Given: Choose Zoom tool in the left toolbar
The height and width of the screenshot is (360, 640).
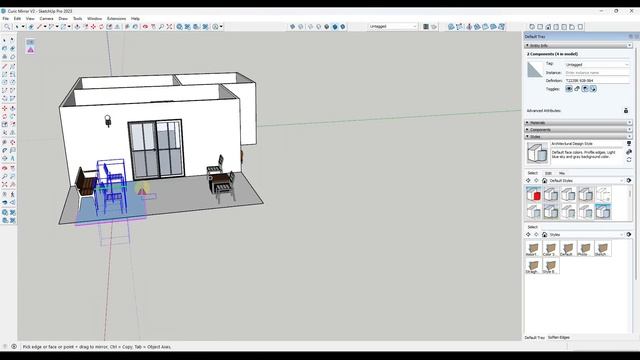Looking at the screenshot, I should tap(4, 176).
